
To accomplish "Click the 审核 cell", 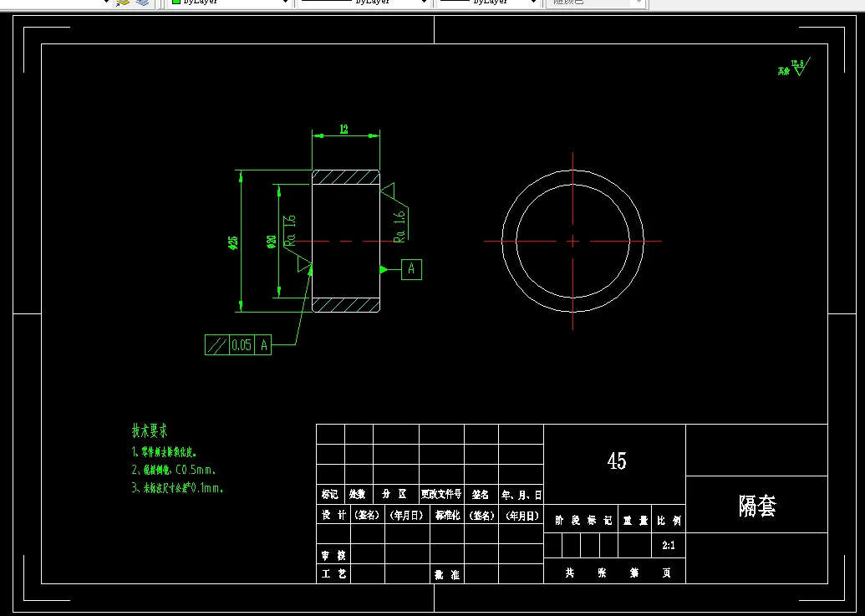I will (333, 554).
